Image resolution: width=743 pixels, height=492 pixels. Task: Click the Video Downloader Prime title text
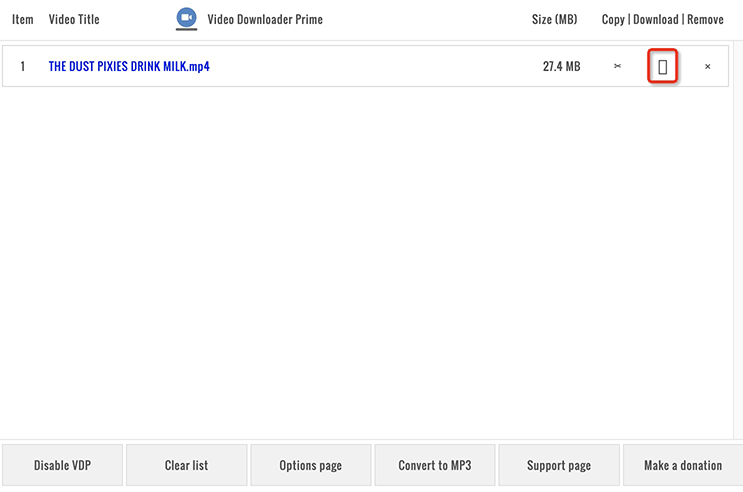tap(265, 19)
